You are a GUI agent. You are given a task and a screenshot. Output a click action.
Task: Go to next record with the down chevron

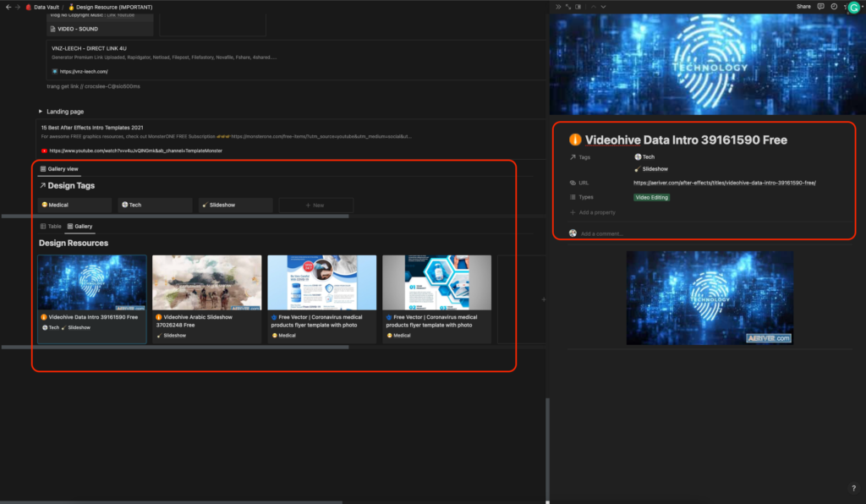tap(604, 7)
